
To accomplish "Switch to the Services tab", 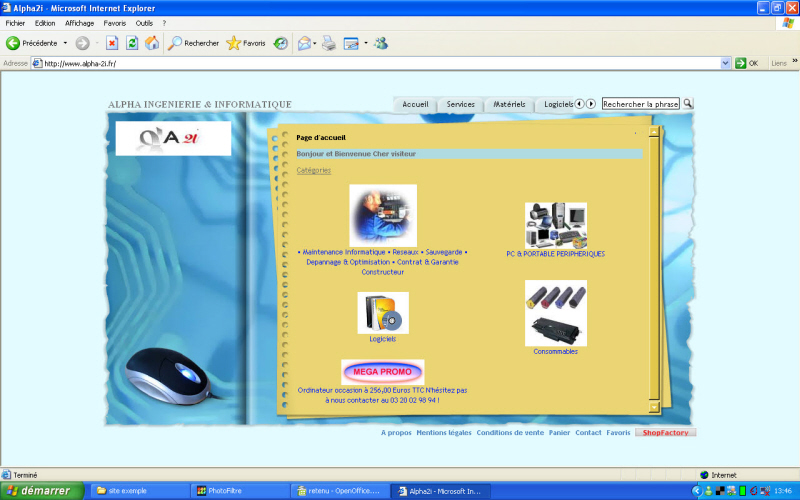I will point(460,104).
